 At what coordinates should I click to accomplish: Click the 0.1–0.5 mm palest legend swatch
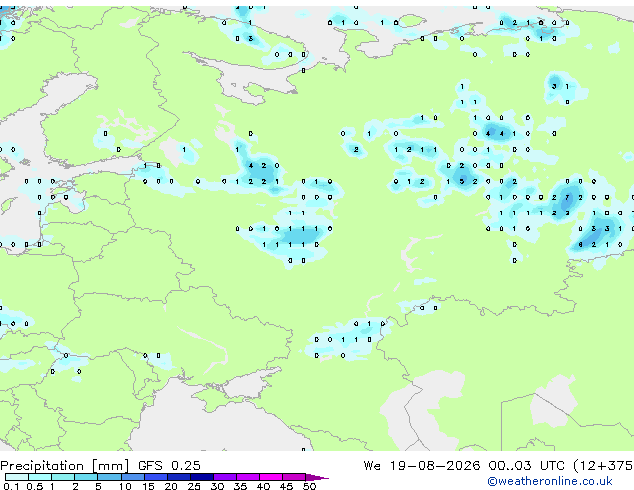[x=17, y=477]
